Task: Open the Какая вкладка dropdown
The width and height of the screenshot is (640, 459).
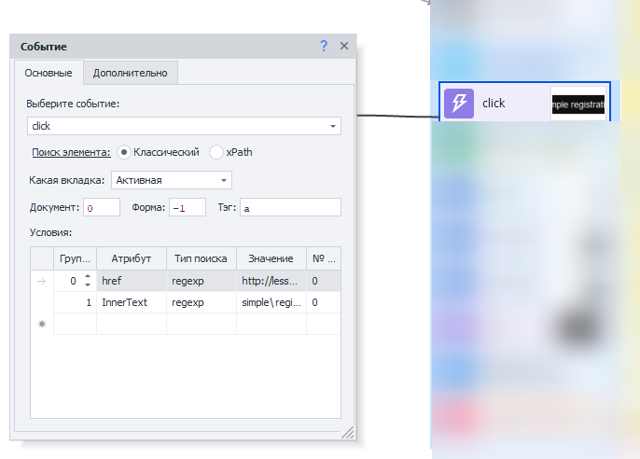Action: [x=223, y=181]
